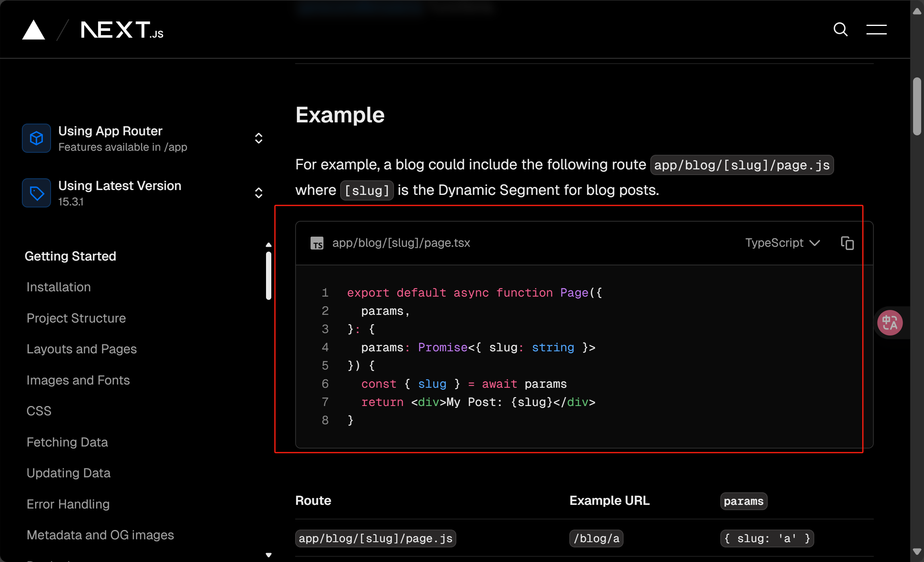
Task: Go to Updating Data page
Action: pos(68,473)
